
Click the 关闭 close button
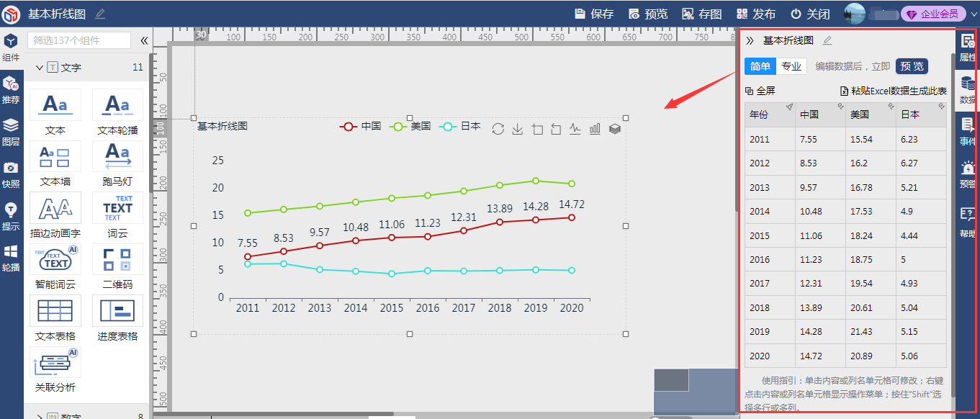tap(810, 14)
